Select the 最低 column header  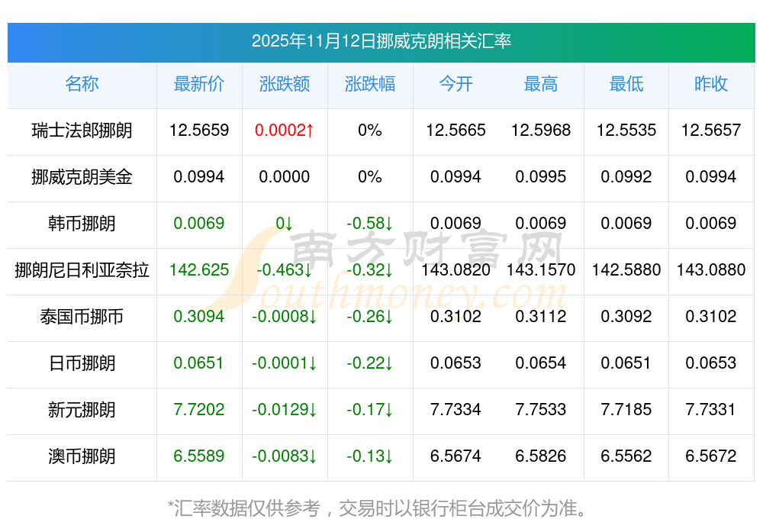(x=626, y=85)
